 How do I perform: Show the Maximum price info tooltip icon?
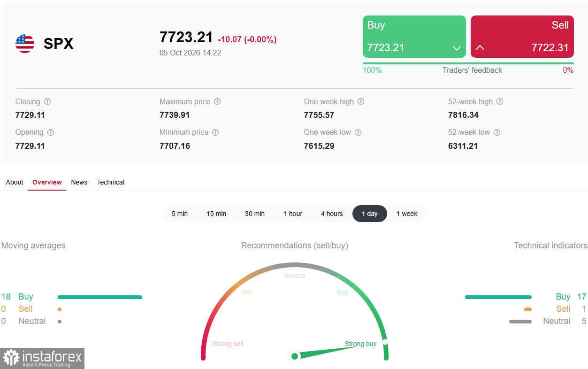click(x=217, y=102)
